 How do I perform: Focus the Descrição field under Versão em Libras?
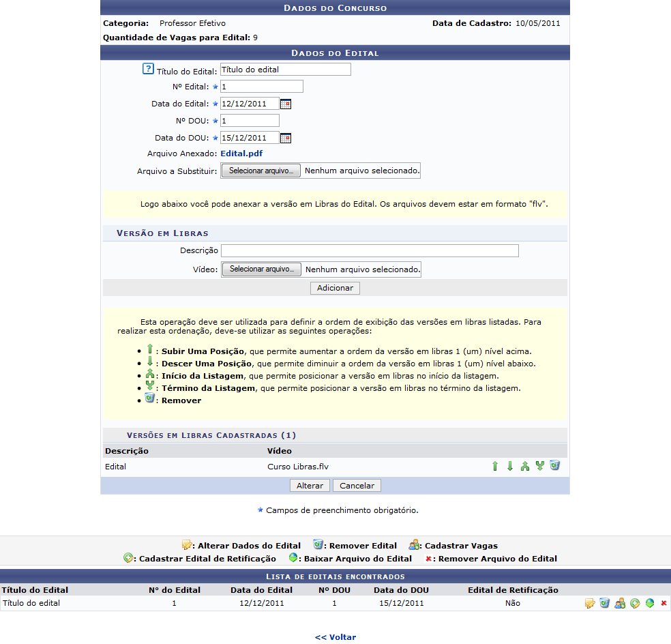pyautogui.click(x=370, y=250)
